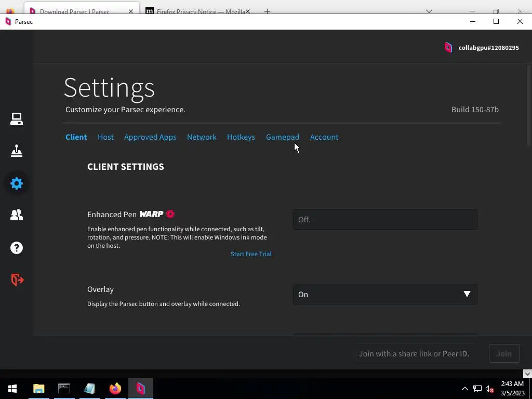The image size is (532, 399).
Task: Click the Join button
Action: point(504,353)
